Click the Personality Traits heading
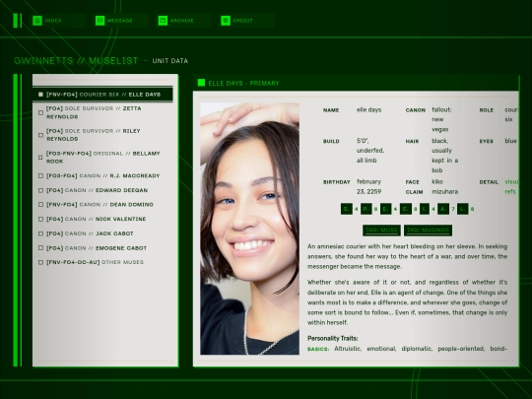Image resolution: width=532 pixels, height=399 pixels. tap(333, 338)
